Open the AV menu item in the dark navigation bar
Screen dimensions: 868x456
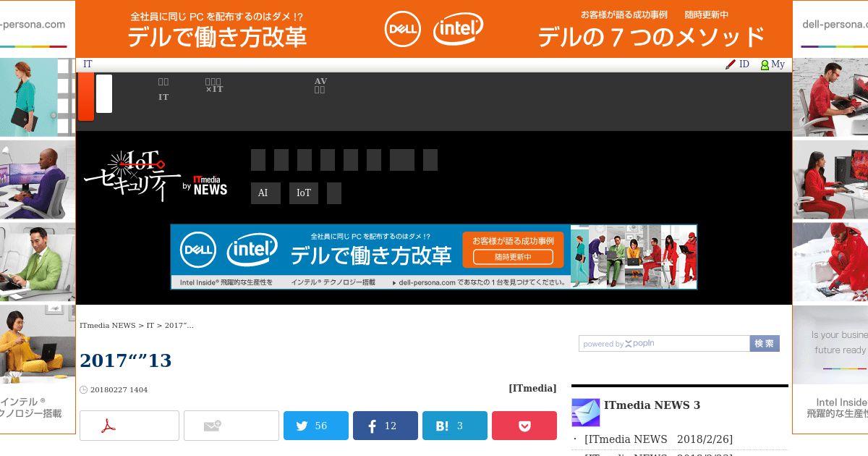(320, 85)
